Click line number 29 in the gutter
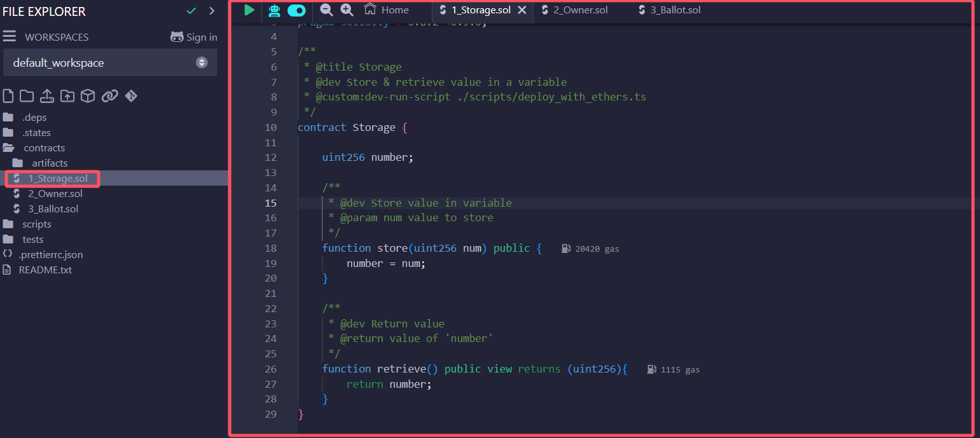This screenshot has height=438, width=980. (x=271, y=414)
